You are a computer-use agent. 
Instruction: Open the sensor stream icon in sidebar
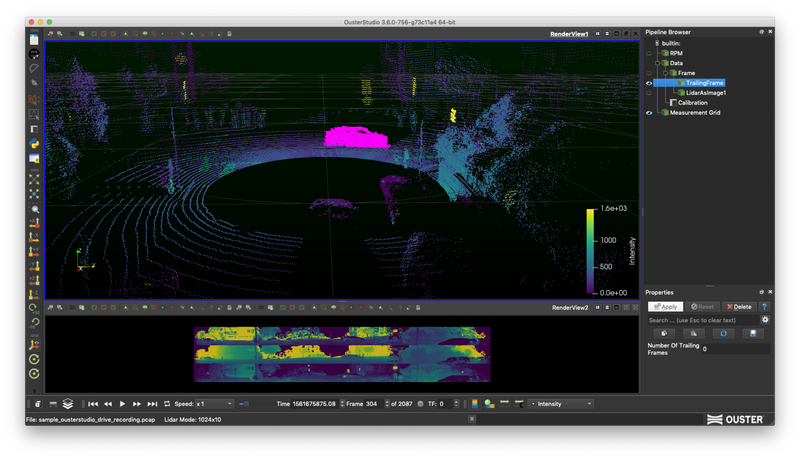(x=34, y=53)
